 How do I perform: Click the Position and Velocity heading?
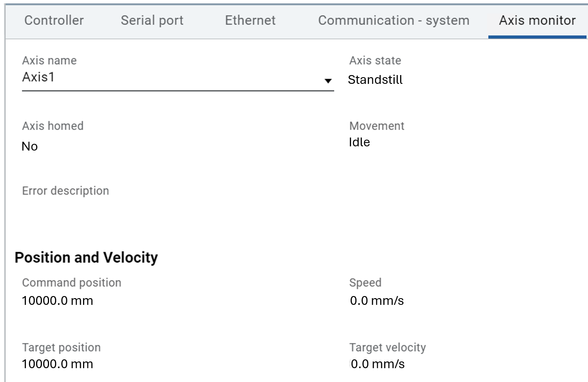pos(86,257)
